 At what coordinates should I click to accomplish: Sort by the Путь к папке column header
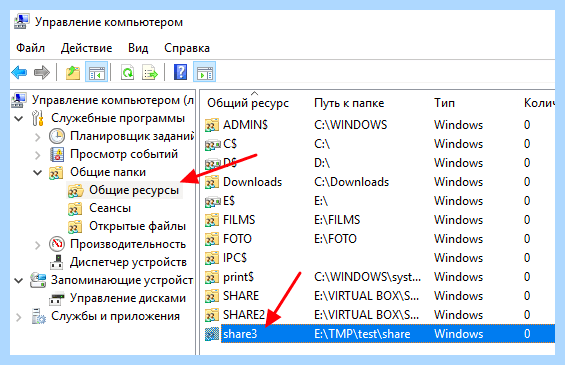click(349, 103)
